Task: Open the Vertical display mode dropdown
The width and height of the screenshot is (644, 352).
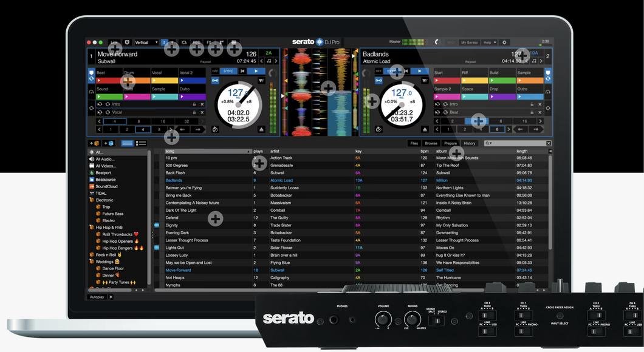Action: tap(146, 42)
